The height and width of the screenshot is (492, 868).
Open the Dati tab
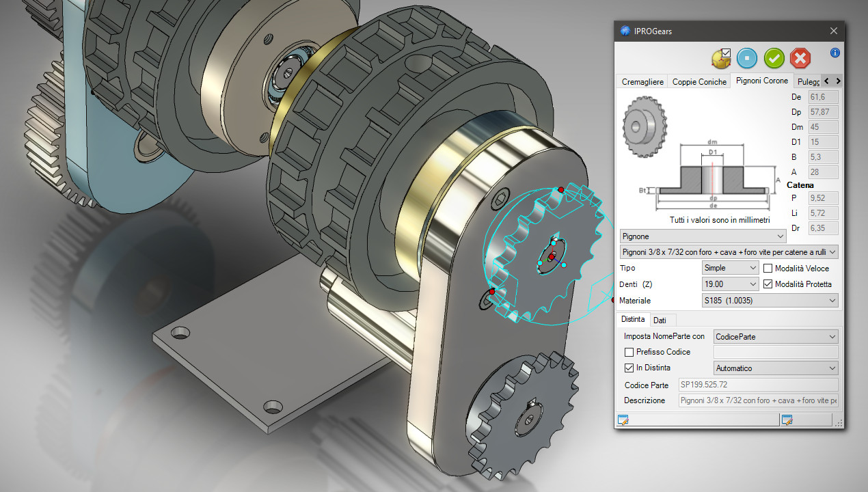click(660, 320)
